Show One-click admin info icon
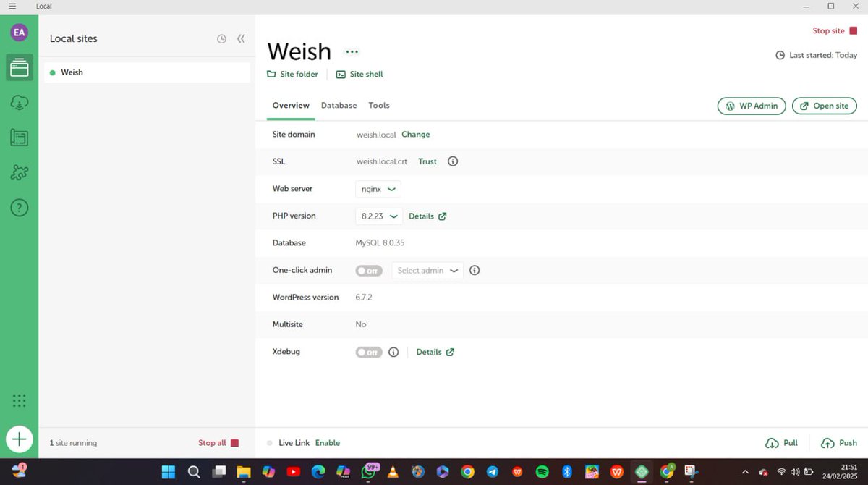The image size is (868, 485). tap(475, 270)
